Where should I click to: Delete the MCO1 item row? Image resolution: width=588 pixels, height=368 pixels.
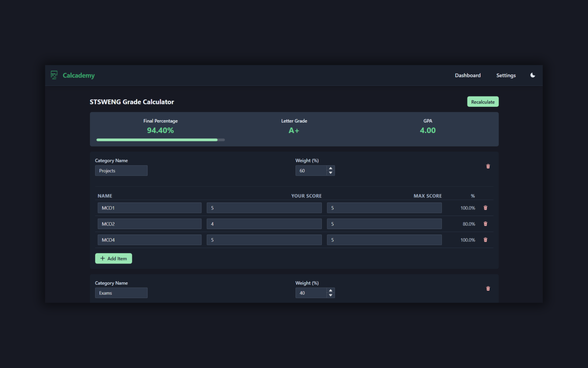(x=485, y=208)
